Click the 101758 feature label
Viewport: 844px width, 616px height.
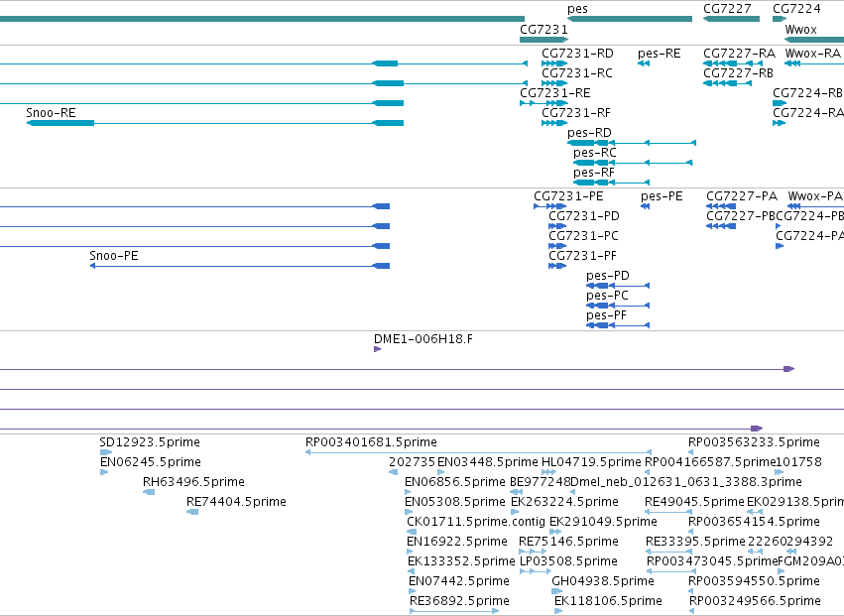click(798, 462)
